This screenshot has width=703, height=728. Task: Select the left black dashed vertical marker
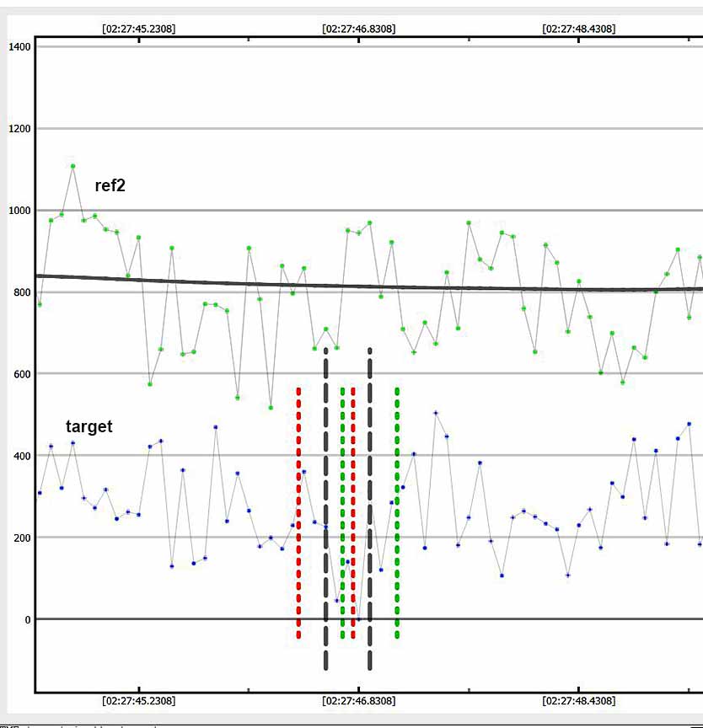click(325, 506)
